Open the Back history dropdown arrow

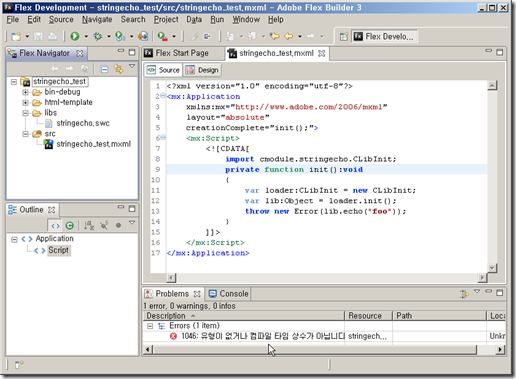pyautogui.click(x=300, y=36)
